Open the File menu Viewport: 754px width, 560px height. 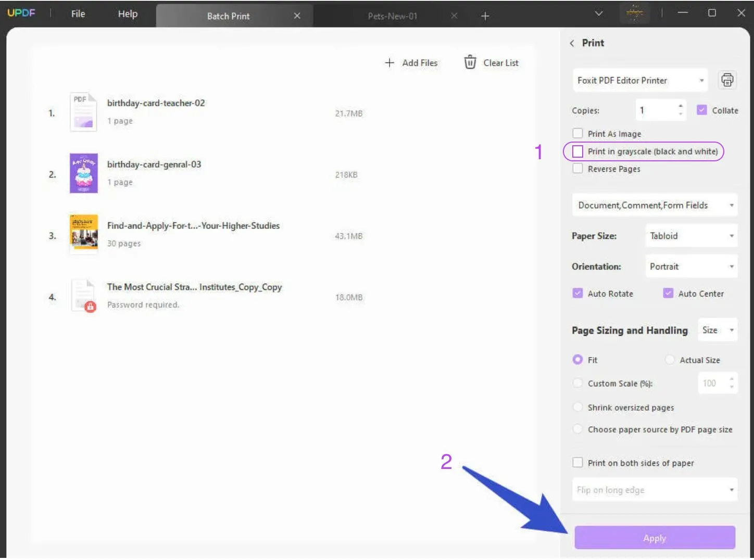pyautogui.click(x=78, y=14)
